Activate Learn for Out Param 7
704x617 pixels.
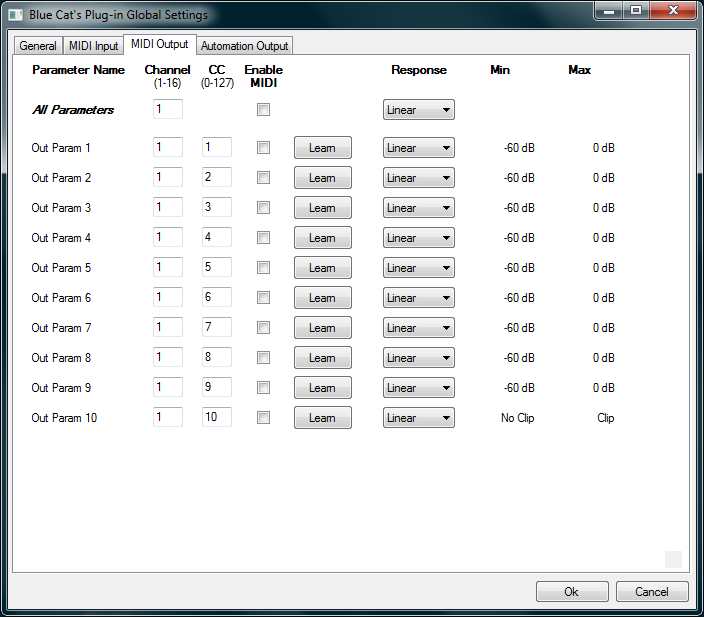(x=323, y=328)
